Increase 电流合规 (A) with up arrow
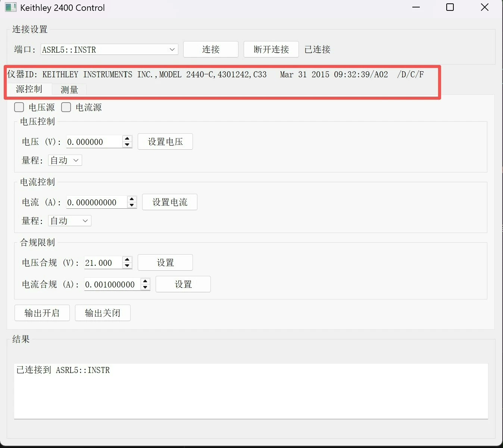 pyautogui.click(x=145, y=281)
